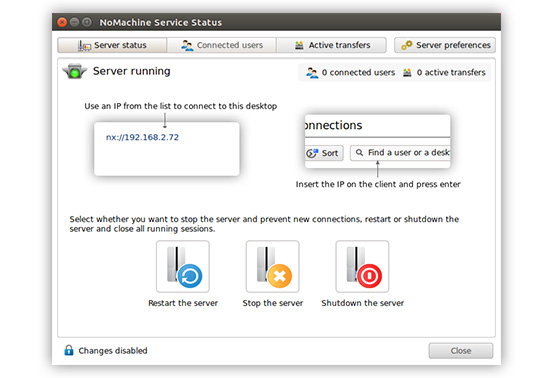Click the green Server running traffic light icon

[75, 71]
